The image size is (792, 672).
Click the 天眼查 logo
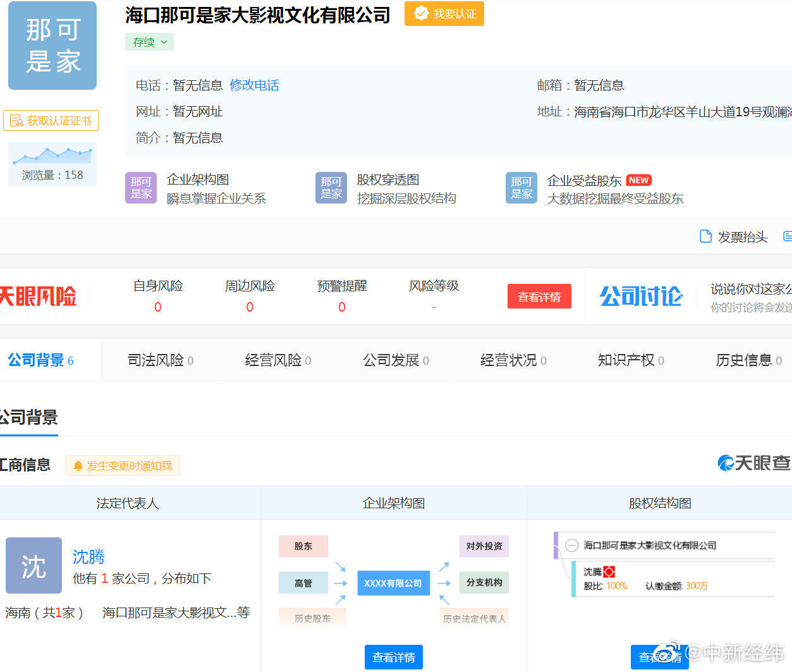[x=753, y=463]
